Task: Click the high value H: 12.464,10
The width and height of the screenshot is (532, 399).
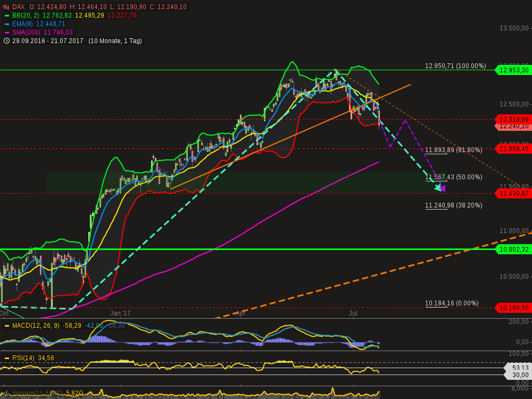Action: (x=88, y=7)
